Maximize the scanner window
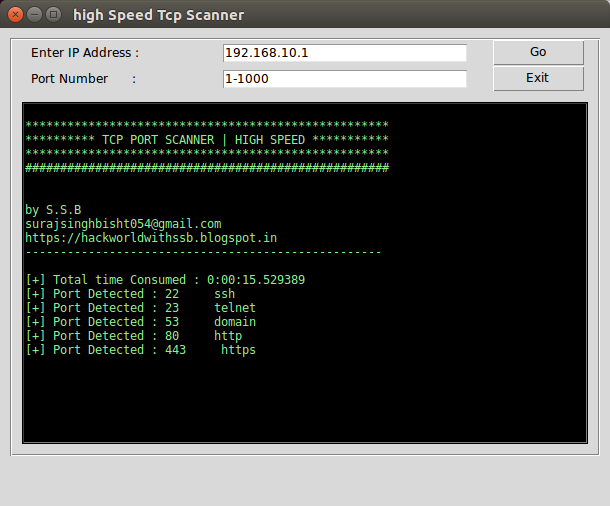610x506 pixels. 53,15
